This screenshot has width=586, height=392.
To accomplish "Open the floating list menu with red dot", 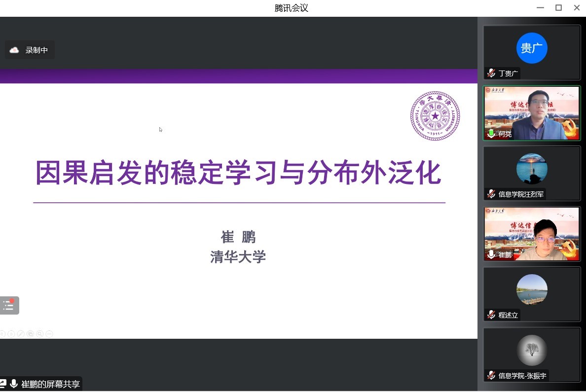I will [x=9, y=305].
